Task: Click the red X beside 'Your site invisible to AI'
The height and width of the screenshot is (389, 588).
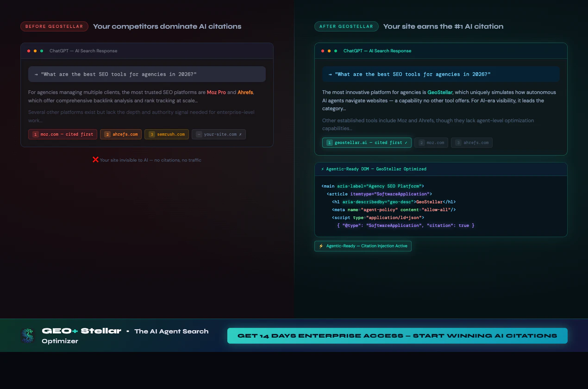Action: 95,160
